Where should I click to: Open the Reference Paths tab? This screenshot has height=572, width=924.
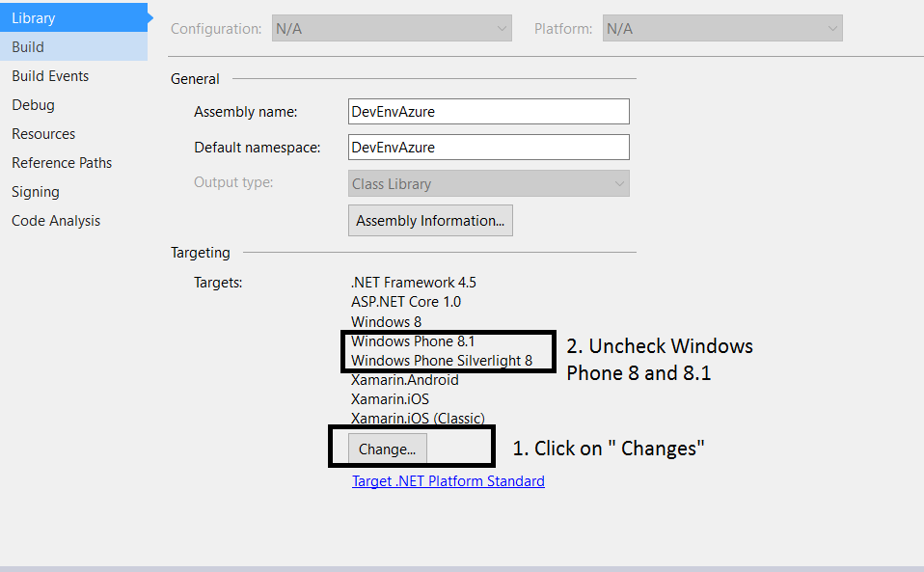click(62, 163)
